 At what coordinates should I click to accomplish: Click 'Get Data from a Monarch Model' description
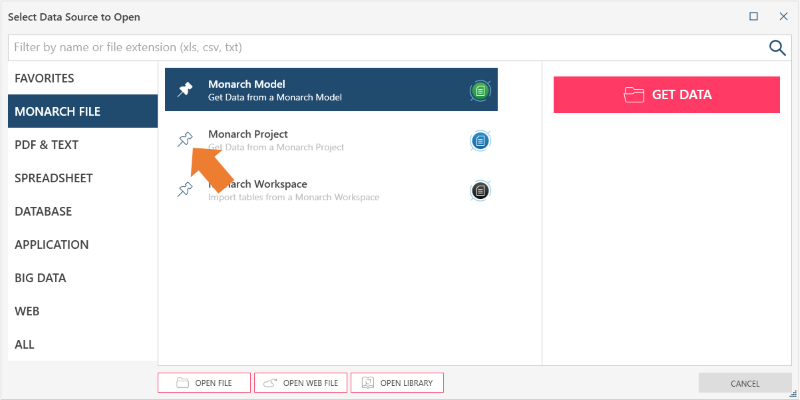tap(275, 97)
